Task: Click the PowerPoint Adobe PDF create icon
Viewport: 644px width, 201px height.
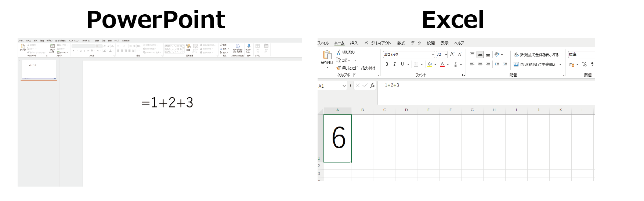Action: tap(238, 46)
